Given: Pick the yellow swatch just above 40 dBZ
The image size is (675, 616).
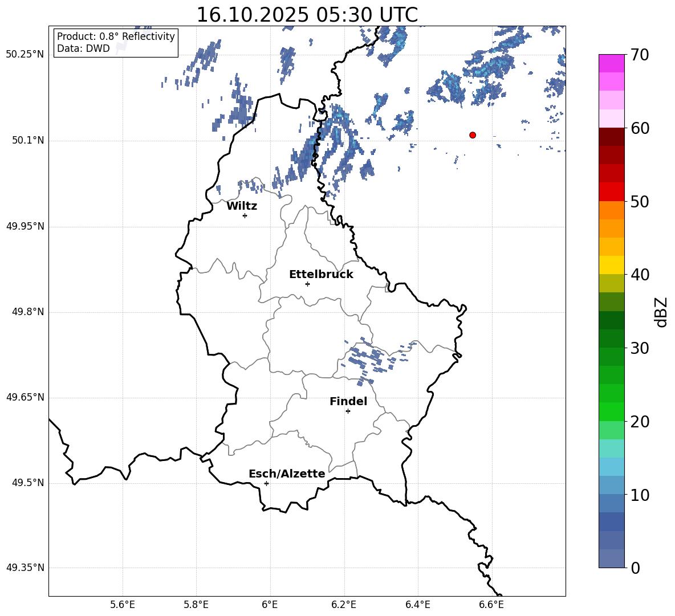Looking at the screenshot, I should [612, 266].
